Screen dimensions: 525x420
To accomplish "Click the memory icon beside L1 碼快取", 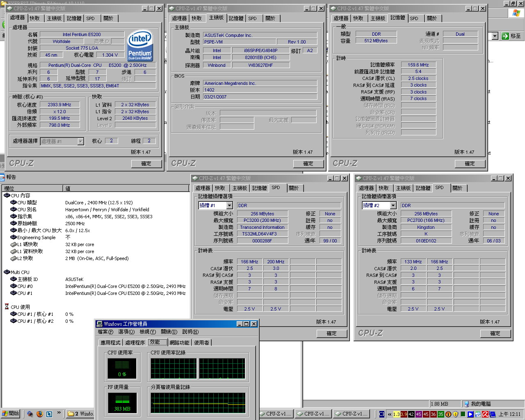I will click(x=13, y=244).
